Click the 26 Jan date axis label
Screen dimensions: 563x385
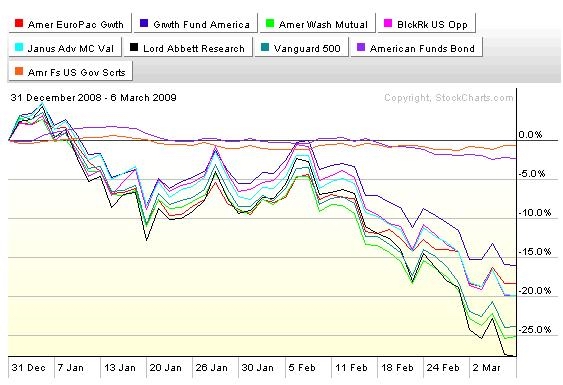pos(211,368)
